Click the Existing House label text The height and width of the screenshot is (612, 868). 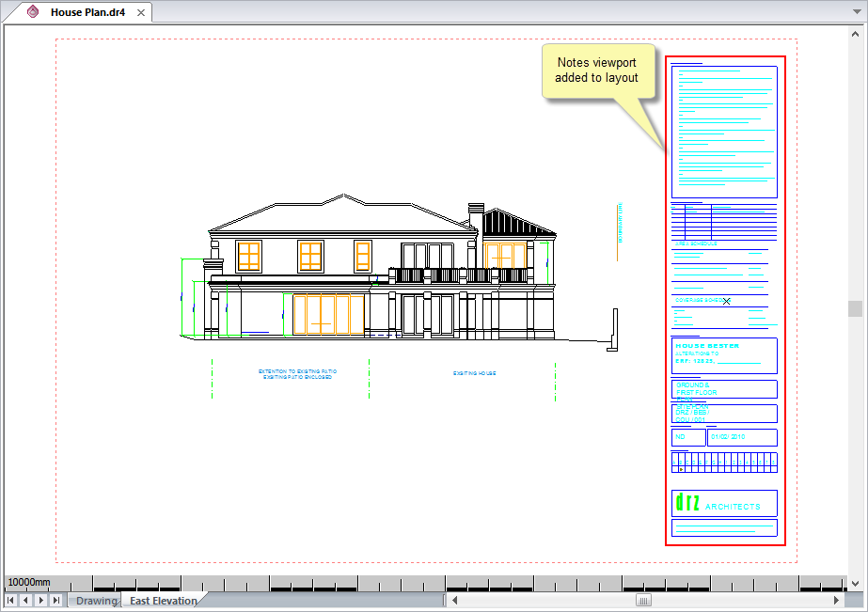pos(474,373)
